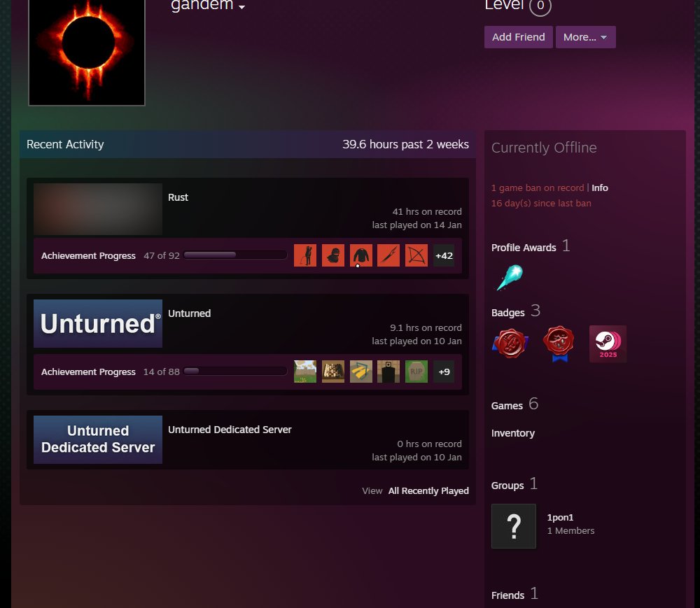This screenshot has width=700, height=608.
Task: Open Unturned Dedicated Server banner image
Action: tap(98, 439)
